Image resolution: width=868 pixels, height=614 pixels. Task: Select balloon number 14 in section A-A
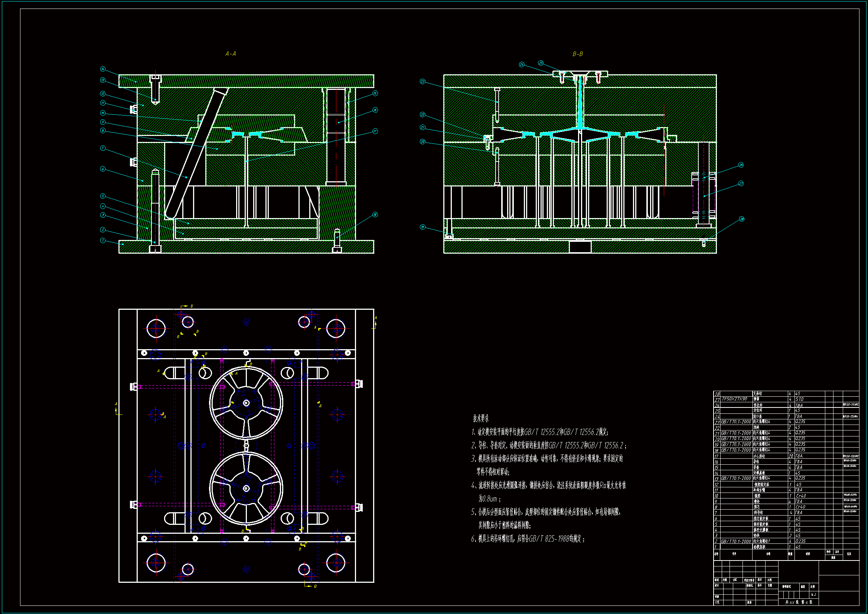point(103,69)
